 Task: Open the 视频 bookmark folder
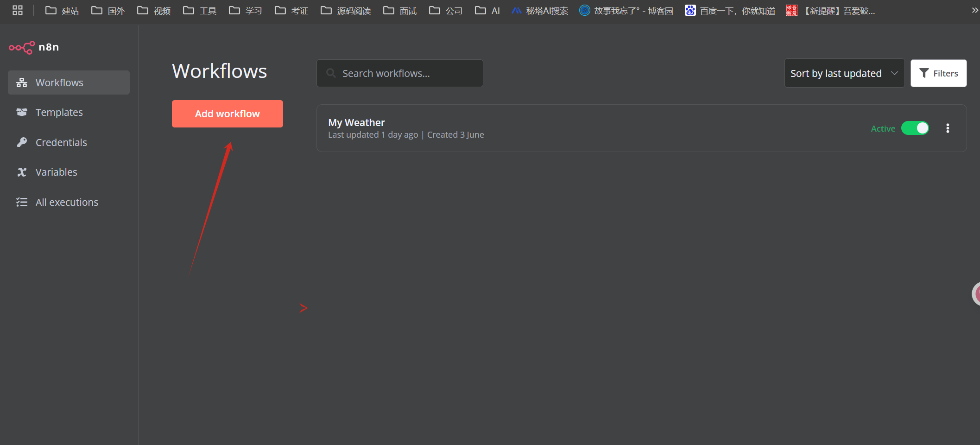154,11
